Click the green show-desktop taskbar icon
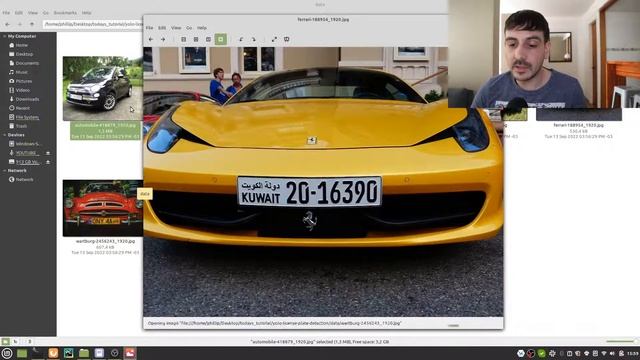Image resolution: width=640 pixels, height=360 pixels. click(22, 353)
